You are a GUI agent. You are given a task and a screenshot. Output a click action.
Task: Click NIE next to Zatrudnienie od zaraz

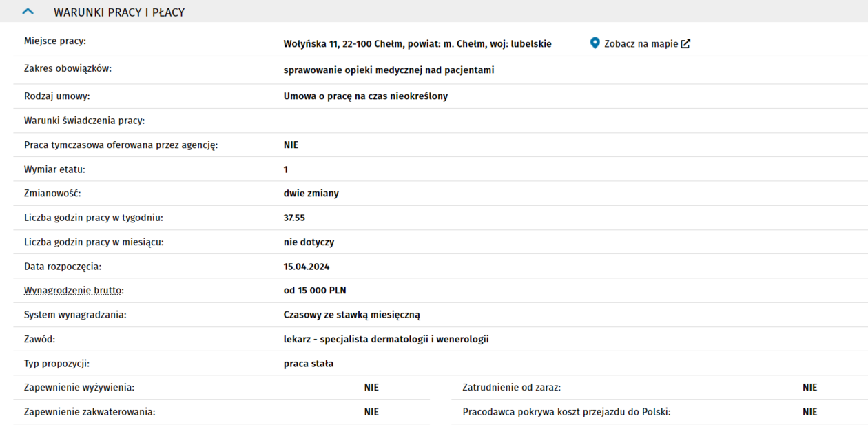809,388
